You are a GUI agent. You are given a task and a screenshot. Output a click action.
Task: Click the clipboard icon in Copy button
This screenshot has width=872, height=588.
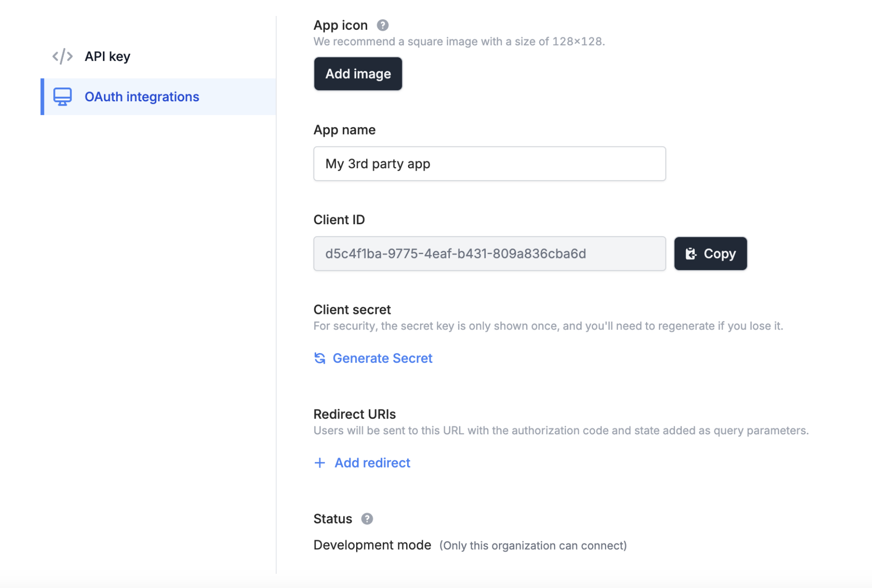coord(691,254)
